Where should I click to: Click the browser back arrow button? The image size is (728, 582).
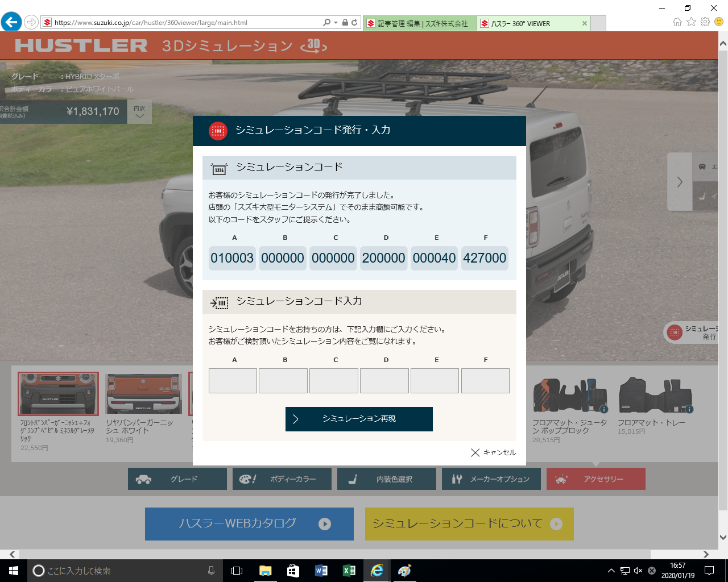coord(11,22)
